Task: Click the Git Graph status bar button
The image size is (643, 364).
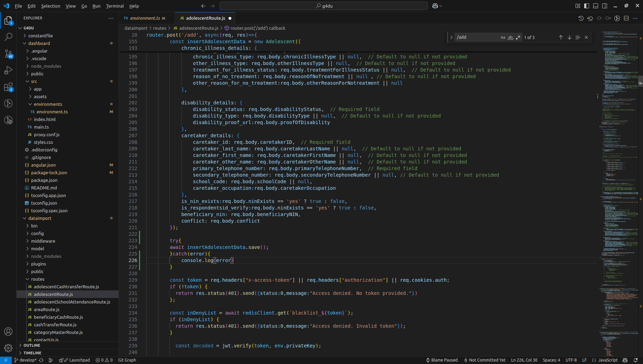Action: 127,360
